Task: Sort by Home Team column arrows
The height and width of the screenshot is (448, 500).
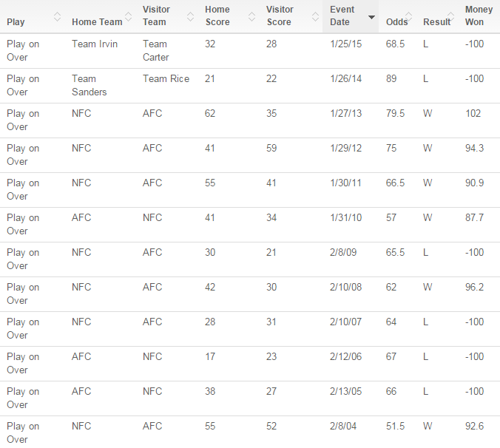Action: (x=128, y=16)
